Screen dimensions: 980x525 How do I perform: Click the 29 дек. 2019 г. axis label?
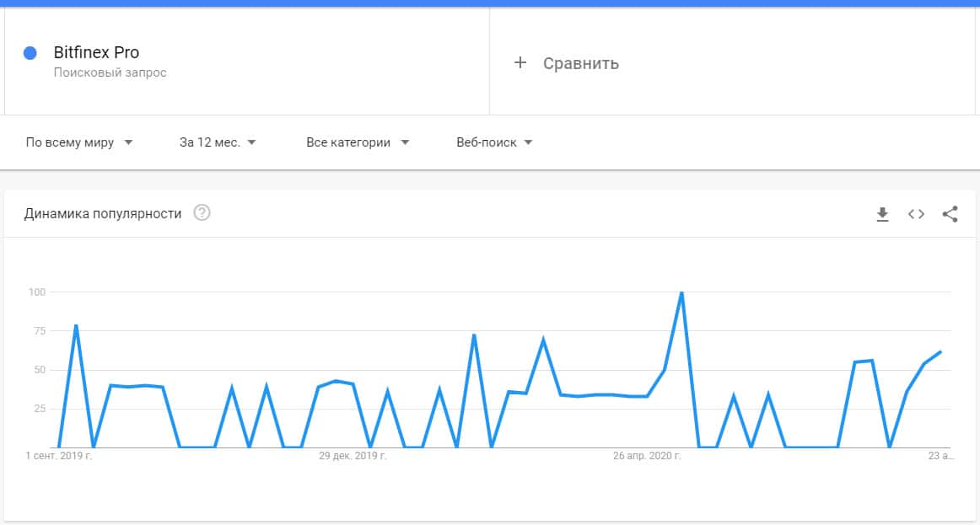353,456
